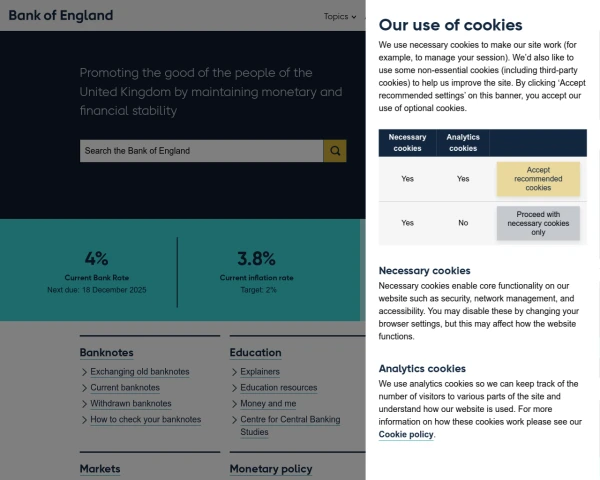Go to Current banknotes page

(125, 388)
